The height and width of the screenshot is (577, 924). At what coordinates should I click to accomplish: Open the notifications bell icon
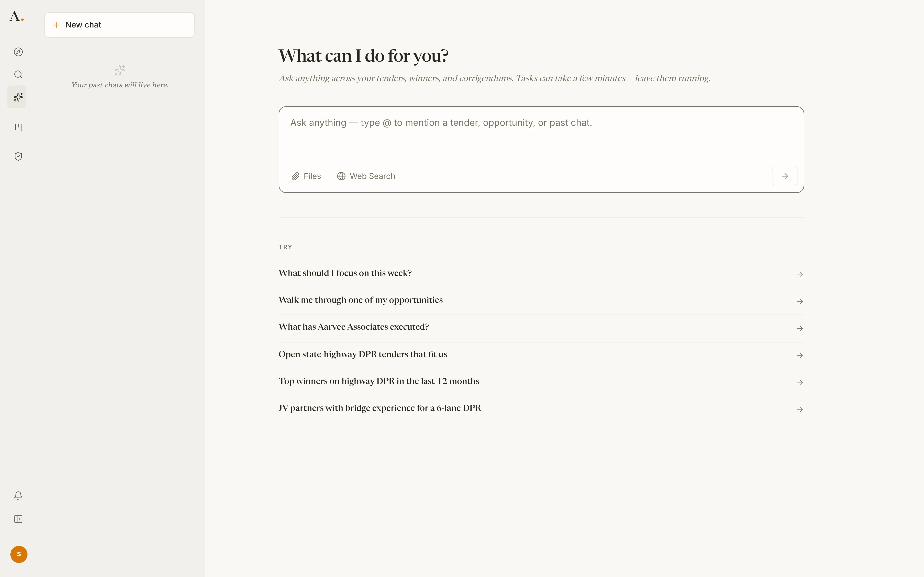[18, 495]
